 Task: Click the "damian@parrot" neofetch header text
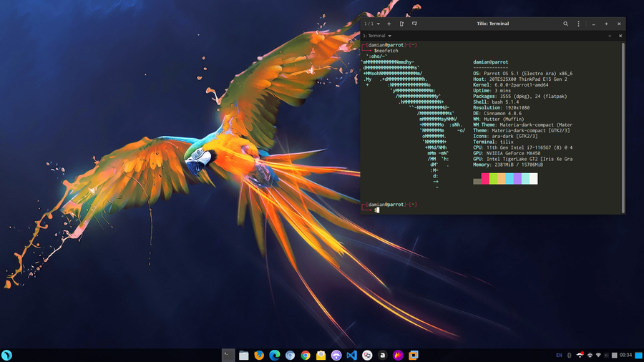490,62
